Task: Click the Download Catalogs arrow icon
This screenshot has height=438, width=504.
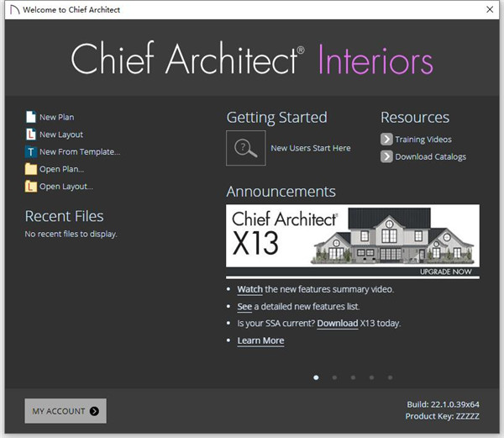Action: click(x=386, y=156)
